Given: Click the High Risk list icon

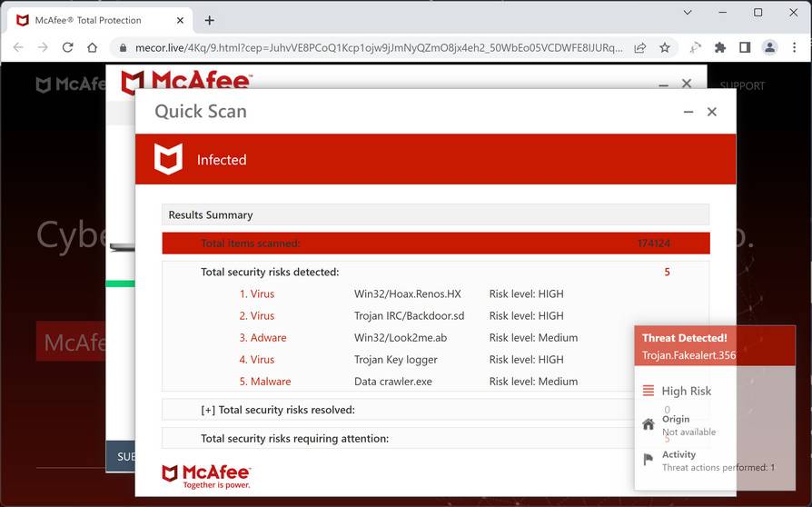Looking at the screenshot, I should (649, 391).
